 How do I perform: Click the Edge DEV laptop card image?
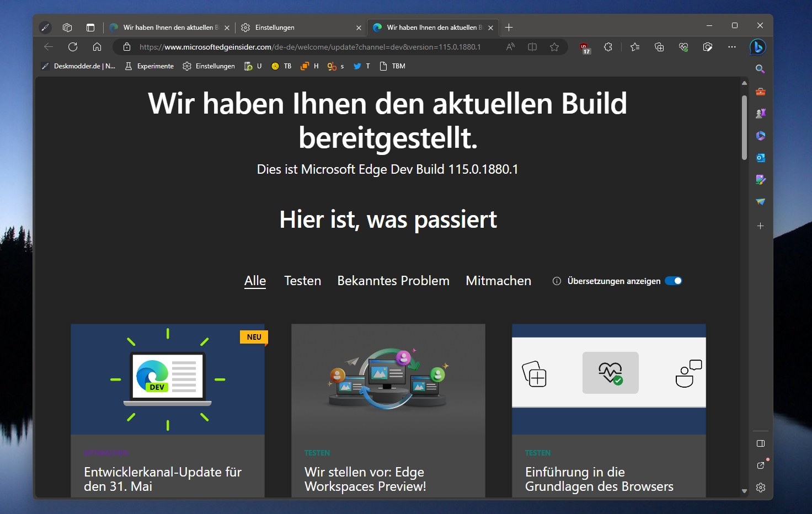168,379
